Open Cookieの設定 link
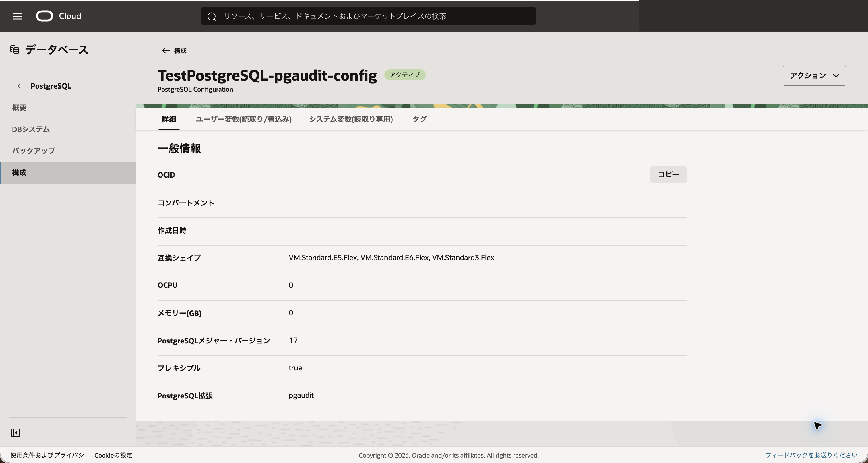Screen dimensions: 868x463 113,455
